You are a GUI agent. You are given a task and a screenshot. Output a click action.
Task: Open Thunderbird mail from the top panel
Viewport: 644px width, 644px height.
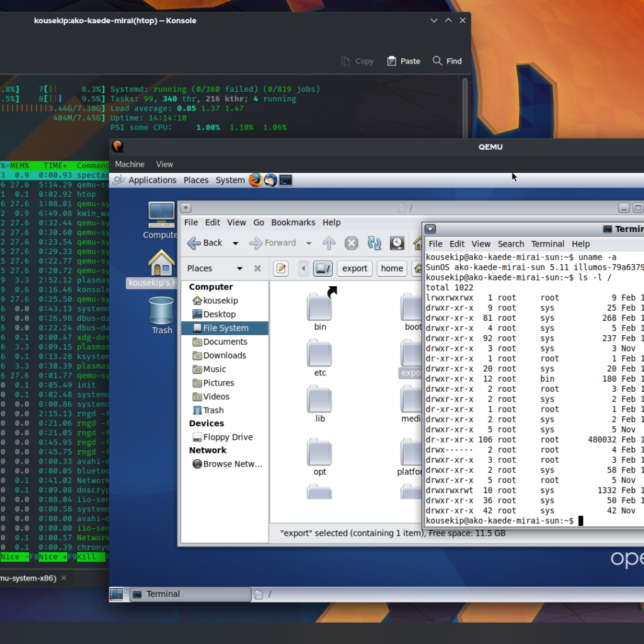point(270,180)
